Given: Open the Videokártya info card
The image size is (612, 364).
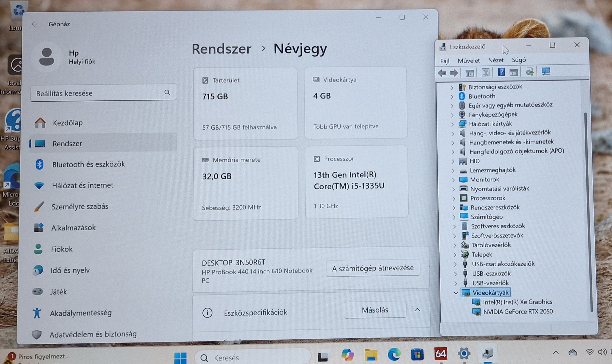Looking at the screenshot, I should 356,103.
